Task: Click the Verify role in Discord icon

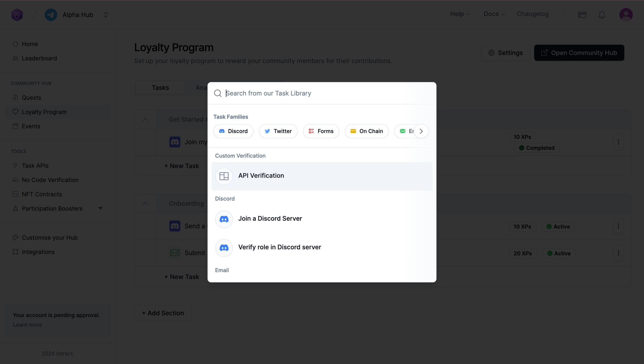Action: coord(224,247)
